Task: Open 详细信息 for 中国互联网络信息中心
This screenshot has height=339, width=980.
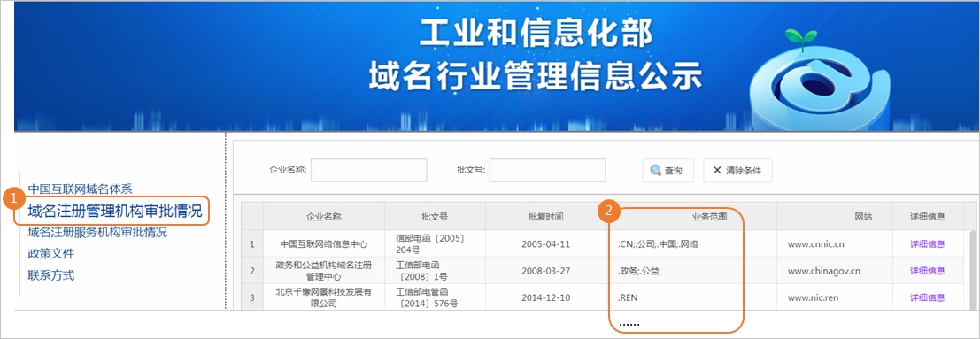Action: tap(928, 244)
